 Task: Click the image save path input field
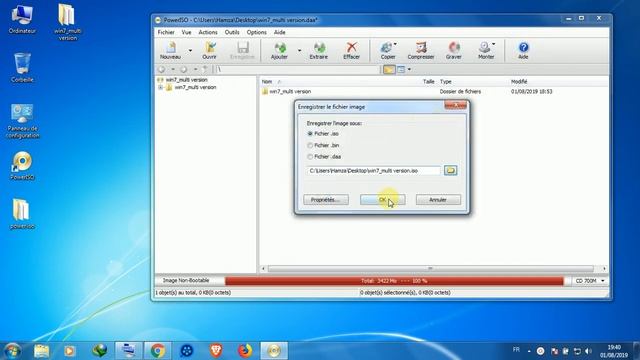point(374,171)
